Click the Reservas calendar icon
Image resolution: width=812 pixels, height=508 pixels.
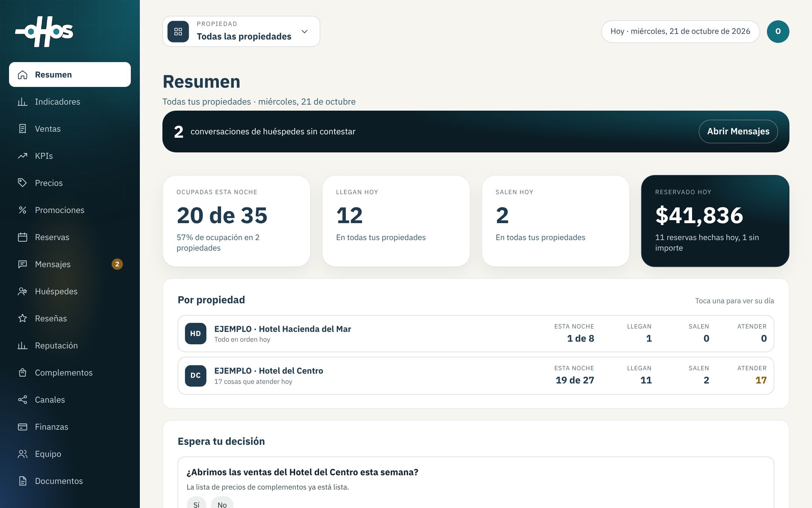pos(23,237)
